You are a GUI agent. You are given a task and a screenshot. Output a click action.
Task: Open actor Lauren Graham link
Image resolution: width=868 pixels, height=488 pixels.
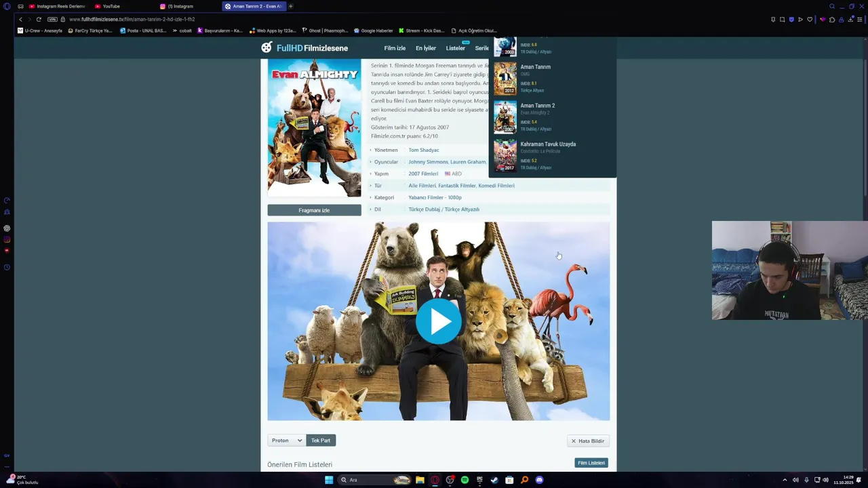click(x=468, y=162)
